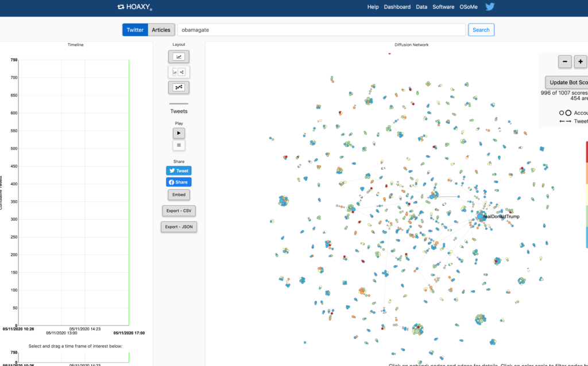The image size is (588, 366).
Task: Click the green end marker on timeline
Action: click(x=129, y=193)
